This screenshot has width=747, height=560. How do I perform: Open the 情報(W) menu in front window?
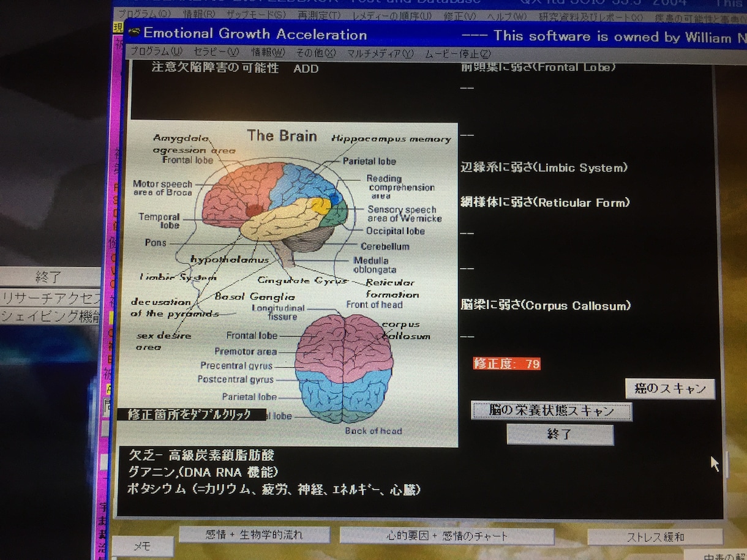pos(268,53)
